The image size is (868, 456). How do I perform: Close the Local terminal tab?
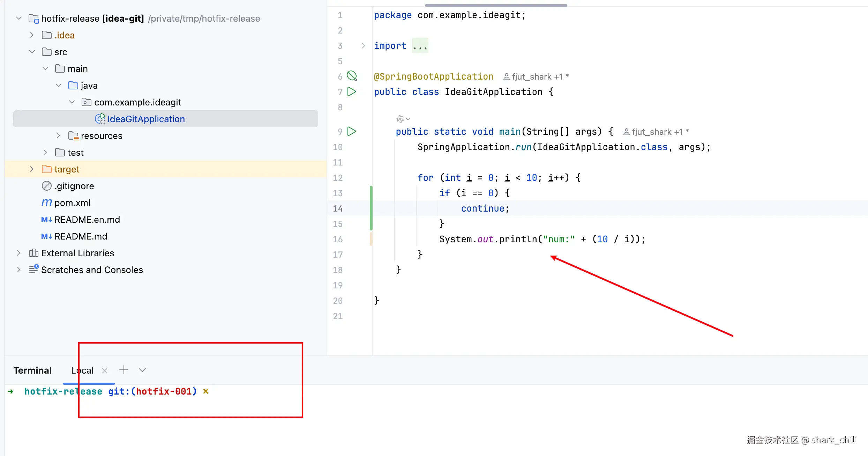coord(105,371)
